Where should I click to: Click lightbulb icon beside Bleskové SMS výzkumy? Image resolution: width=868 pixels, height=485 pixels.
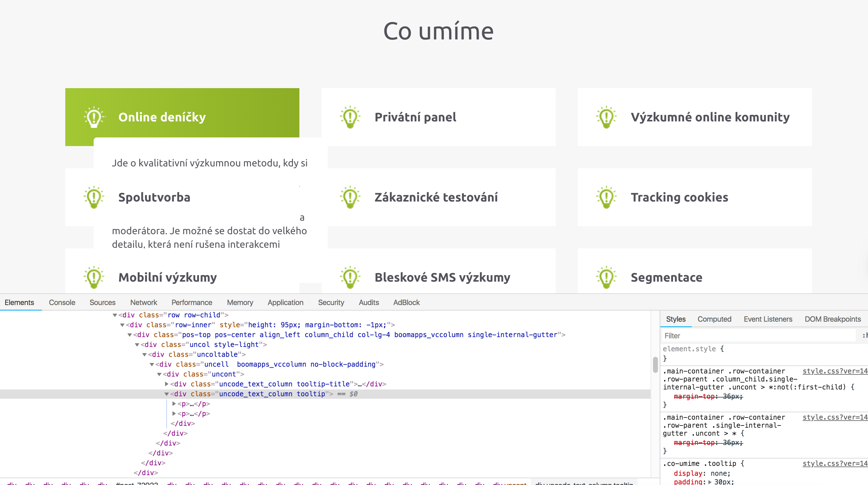pos(350,277)
